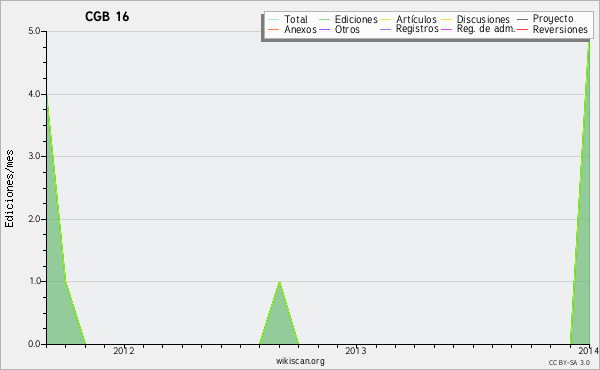Viewport: 600px width, 370px height.
Task: Click the Proyecto legend color line
Action: point(522,19)
